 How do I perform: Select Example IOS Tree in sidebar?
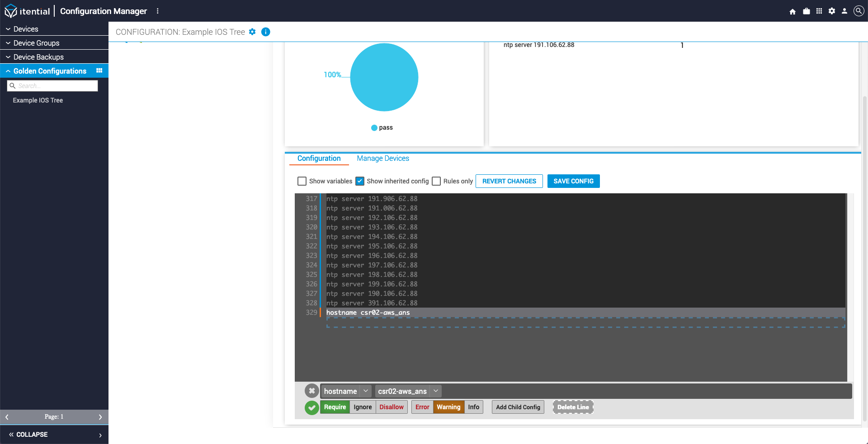[x=38, y=100]
